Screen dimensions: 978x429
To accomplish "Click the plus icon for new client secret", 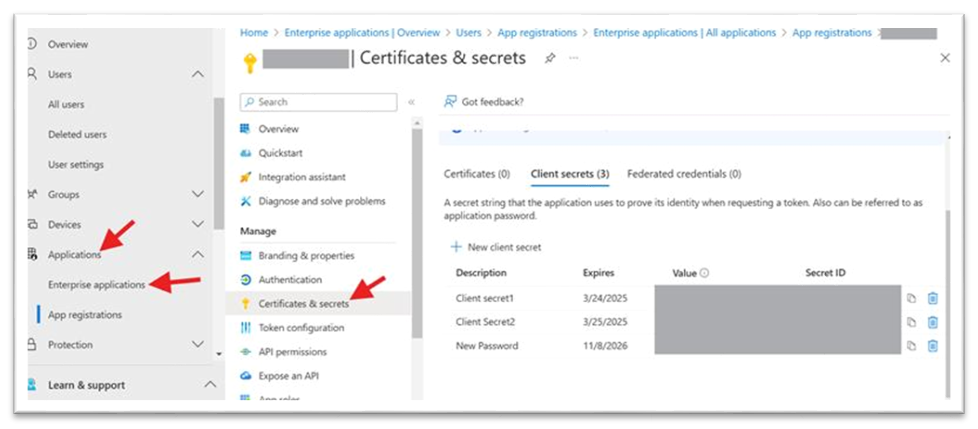I will [456, 247].
